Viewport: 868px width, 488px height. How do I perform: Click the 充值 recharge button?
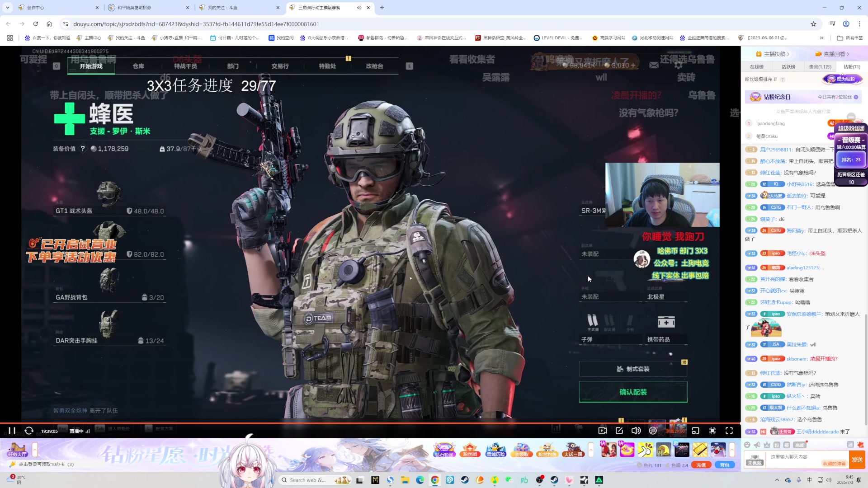click(701, 465)
